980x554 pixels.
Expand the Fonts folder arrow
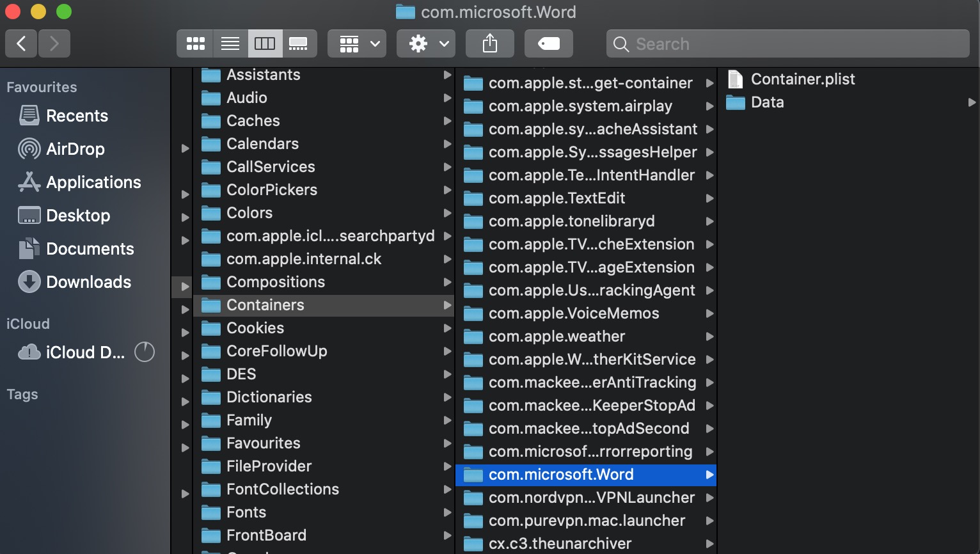coord(447,512)
